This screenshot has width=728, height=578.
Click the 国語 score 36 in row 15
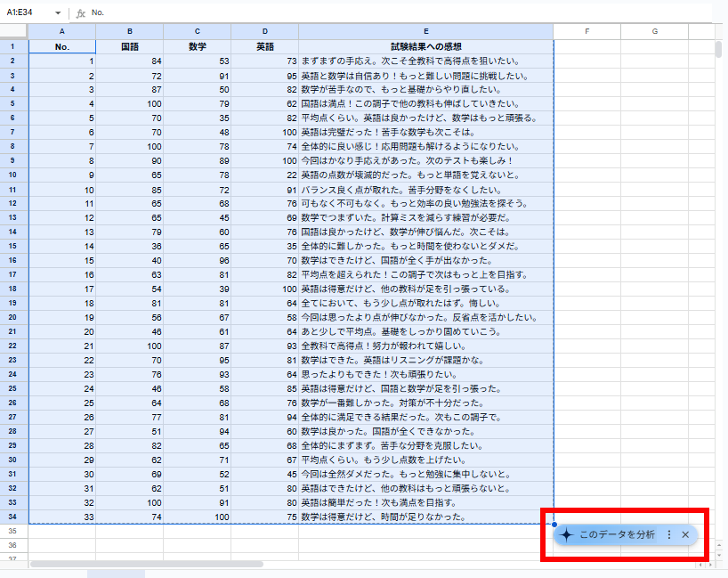[130, 247]
